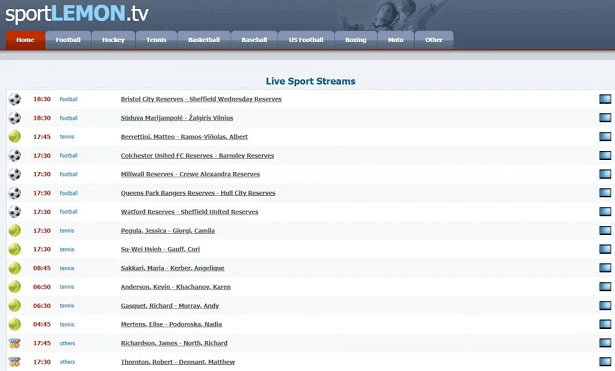The image size is (615, 371).
Task: Open Queens Park Rangers Reserves - Hull City link
Action: [198, 193]
